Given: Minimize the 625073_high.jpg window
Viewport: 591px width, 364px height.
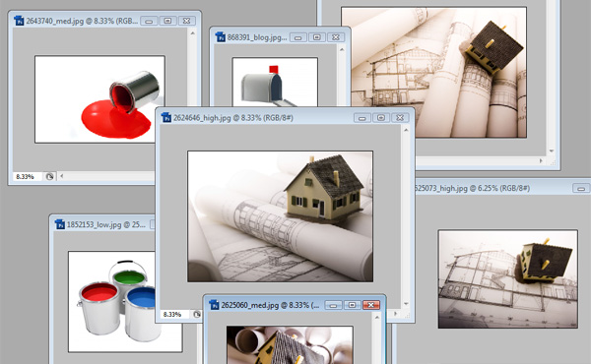Looking at the screenshot, I should click(x=581, y=188).
